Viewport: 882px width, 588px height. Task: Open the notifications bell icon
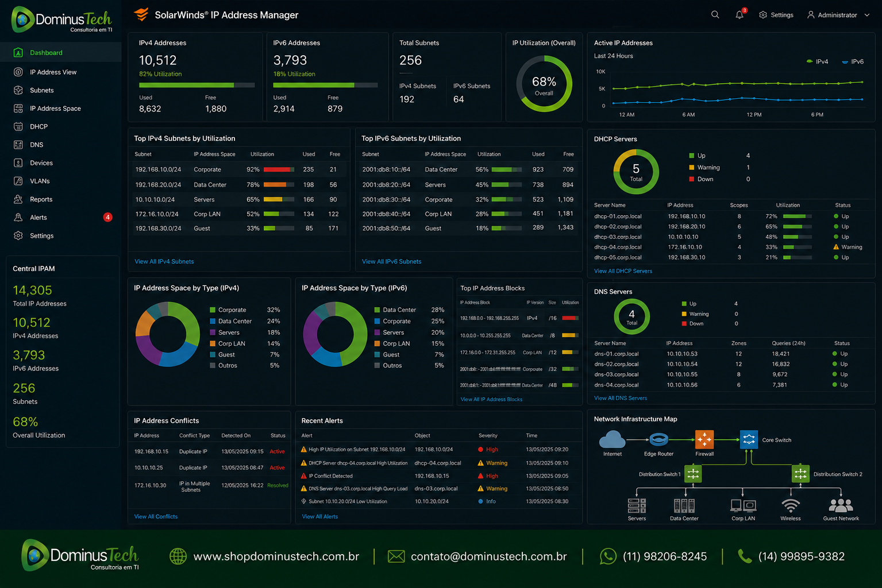740,14
